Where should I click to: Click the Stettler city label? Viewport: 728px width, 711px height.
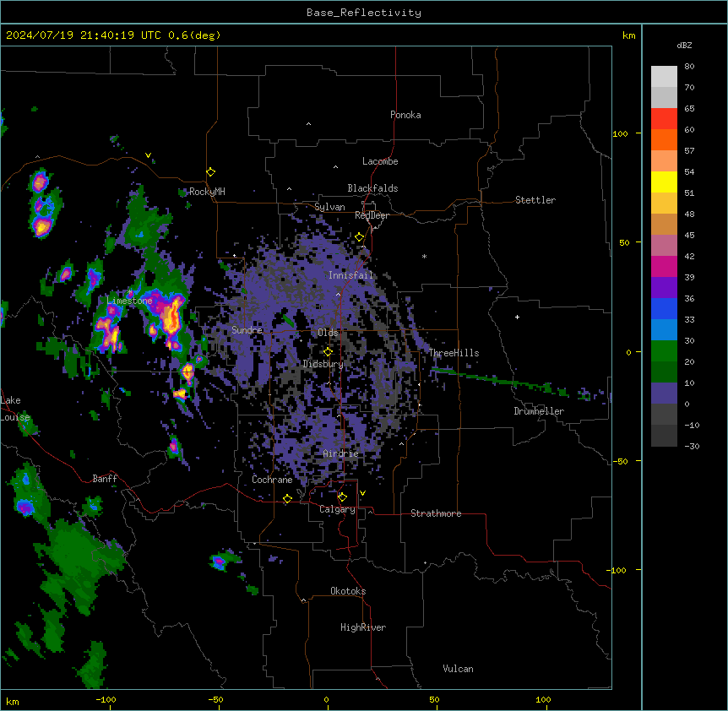pyautogui.click(x=535, y=200)
